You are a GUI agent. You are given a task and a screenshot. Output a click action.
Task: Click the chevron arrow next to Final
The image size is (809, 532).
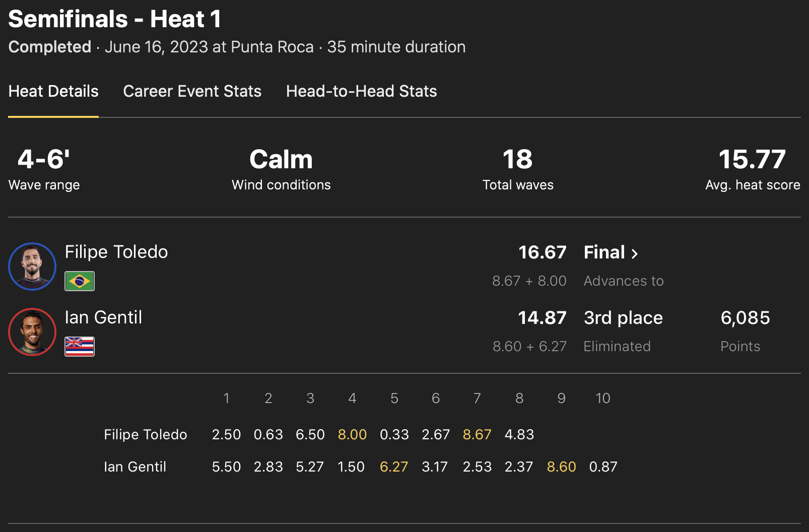635,253
